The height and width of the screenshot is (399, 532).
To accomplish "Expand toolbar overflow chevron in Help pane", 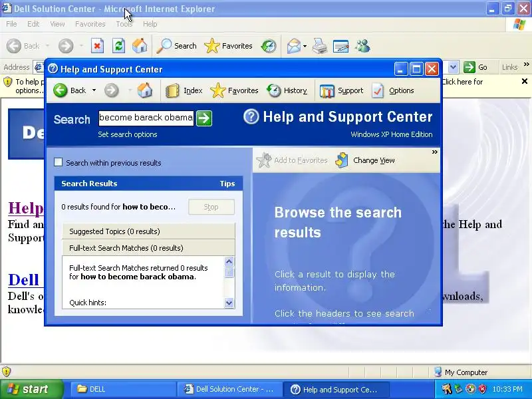I will click(x=435, y=152).
